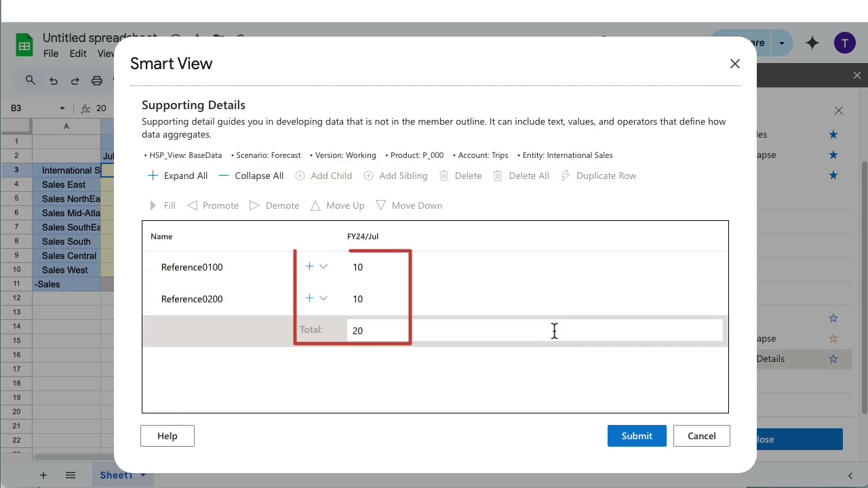Open the account avatar T
868x488 pixels.
point(845,43)
